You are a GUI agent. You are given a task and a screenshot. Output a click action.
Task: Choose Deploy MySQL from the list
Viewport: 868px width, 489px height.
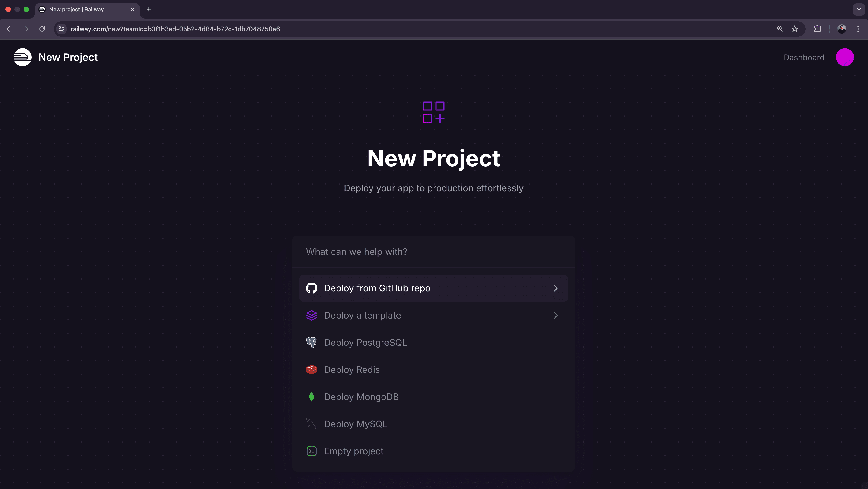pyautogui.click(x=356, y=424)
